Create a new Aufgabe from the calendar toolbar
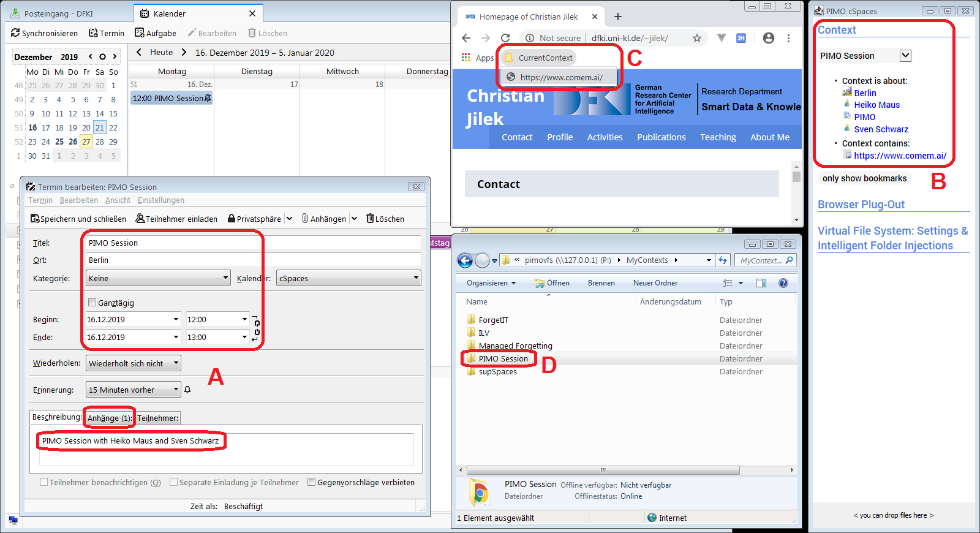Screen dimensions: 980x533 [x=156, y=33]
